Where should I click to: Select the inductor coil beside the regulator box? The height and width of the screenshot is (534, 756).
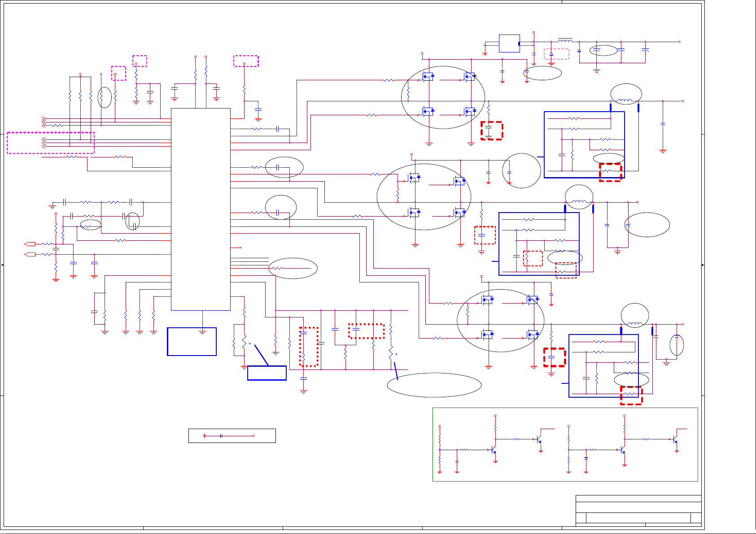click(565, 41)
